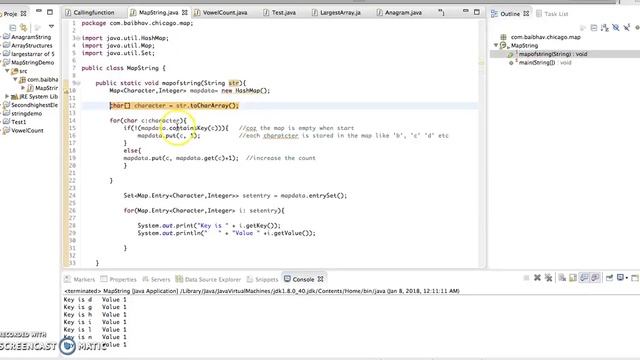
Task: Toggle Scroll Lock in Console
Action: [x=573, y=278]
